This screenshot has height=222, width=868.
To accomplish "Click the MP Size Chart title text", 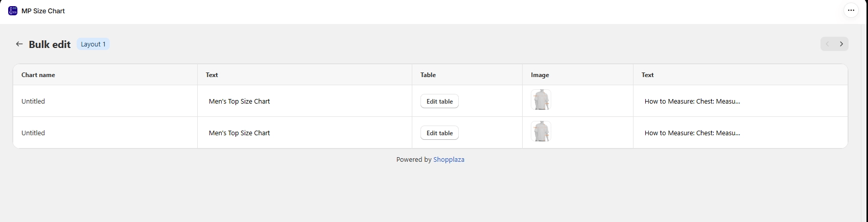I will [x=43, y=11].
